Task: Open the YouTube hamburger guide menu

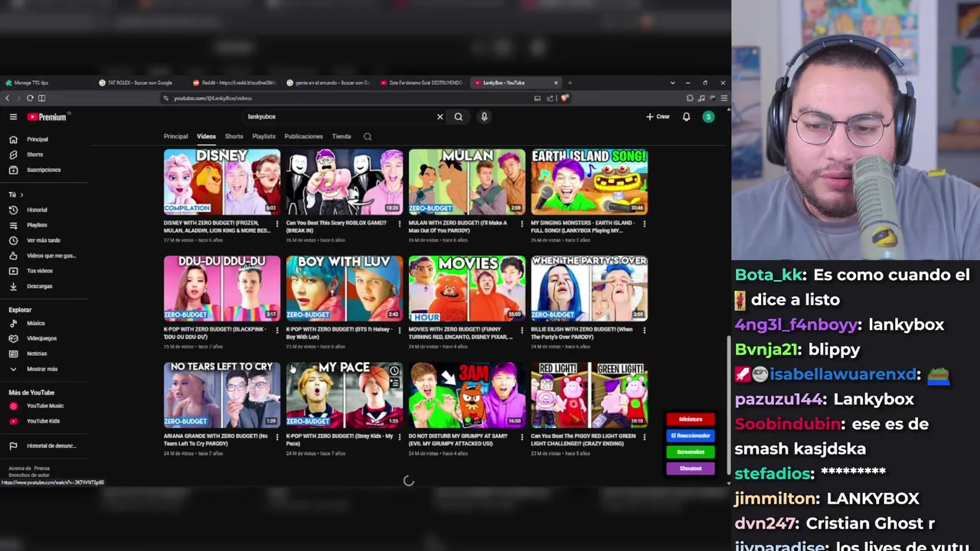Action: 13,117
